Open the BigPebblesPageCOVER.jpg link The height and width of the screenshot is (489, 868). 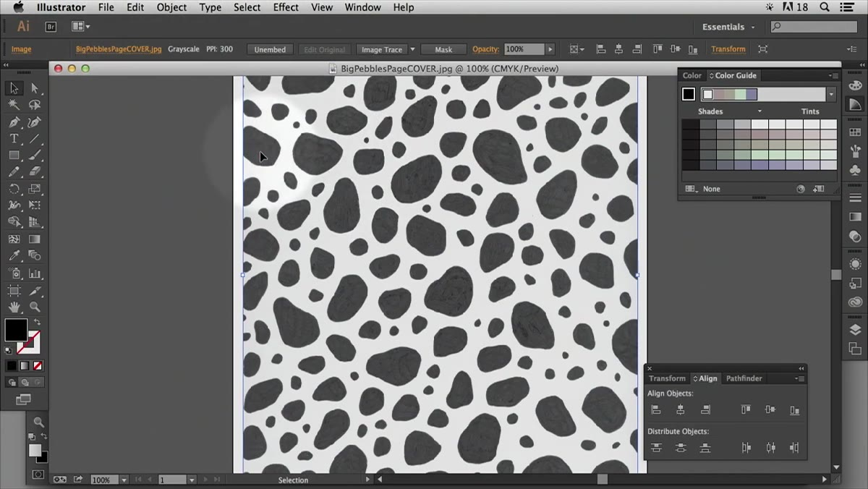point(119,49)
